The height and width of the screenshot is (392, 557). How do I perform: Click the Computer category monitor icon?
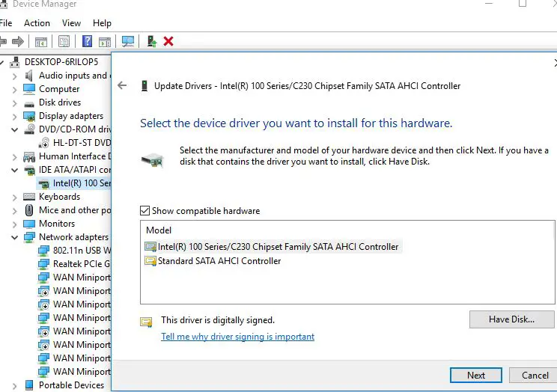pyautogui.click(x=29, y=89)
